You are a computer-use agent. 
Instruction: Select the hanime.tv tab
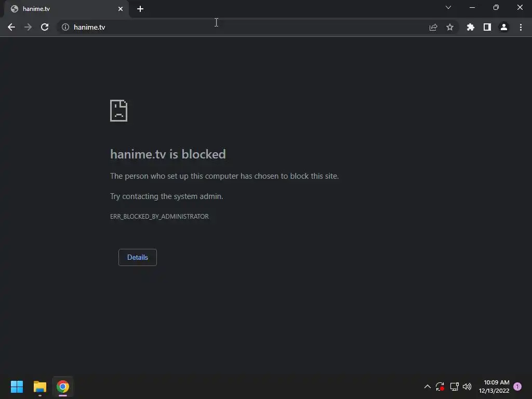pyautogui.click(x=66, y=9)
